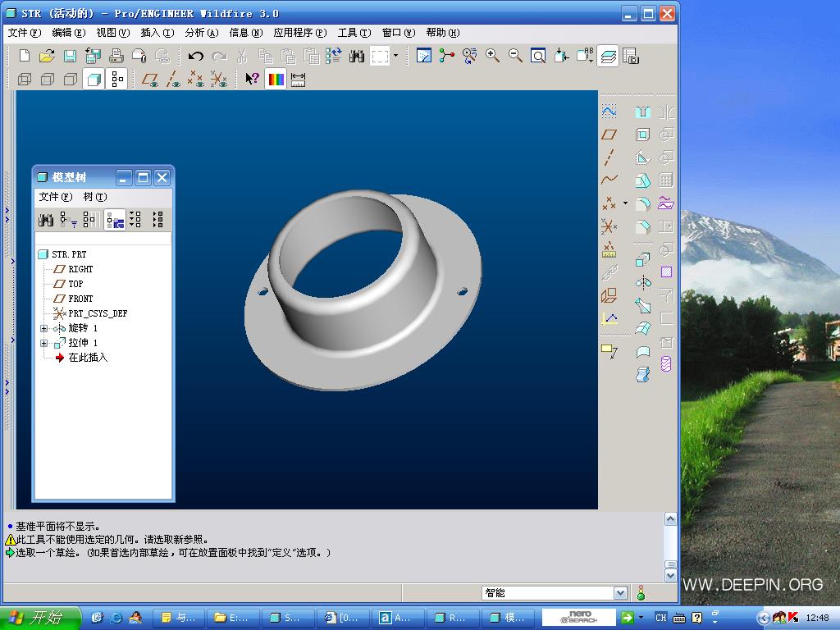The height and width of the screenshot is (630, 840).
Task: Select the Datum Coordinate System tool in right toolbar
Action: 609,226
